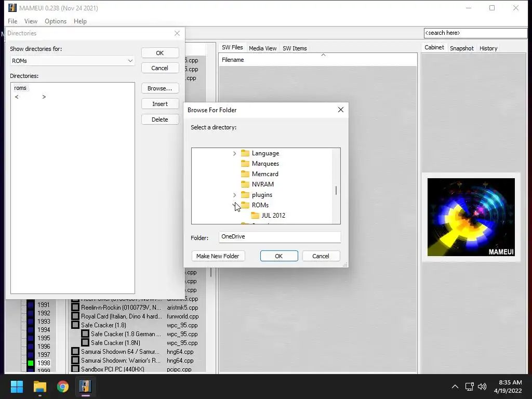Close the Browse For Folder dialog
The width and height of the screenshot is (532, 399).
tap(341, 110)
